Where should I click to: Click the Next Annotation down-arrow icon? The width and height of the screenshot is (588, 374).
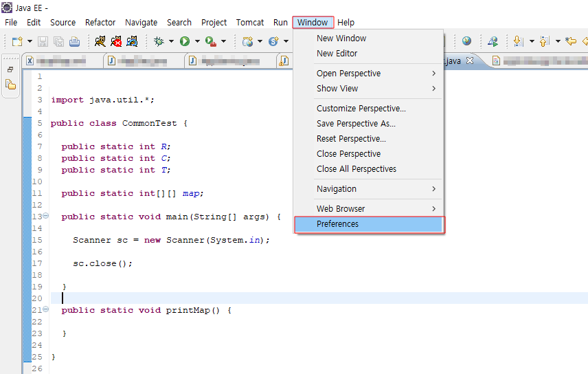coord(518,41)
